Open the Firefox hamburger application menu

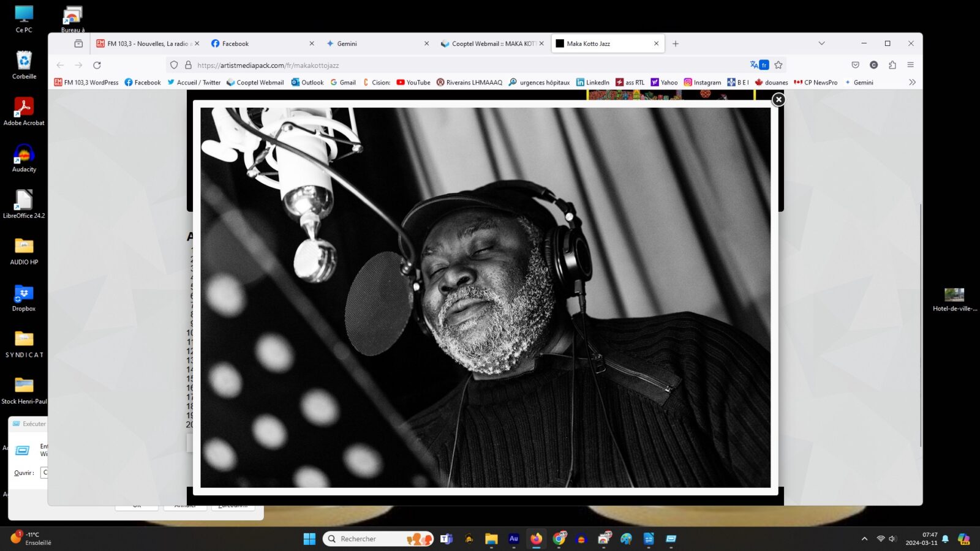(910, 65)
